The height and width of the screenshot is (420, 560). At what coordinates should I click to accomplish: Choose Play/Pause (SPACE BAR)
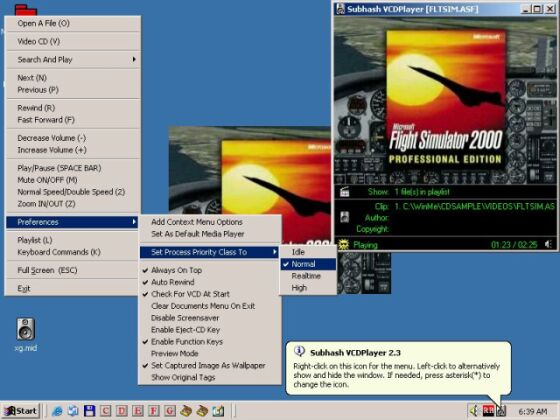coord(72,168)
